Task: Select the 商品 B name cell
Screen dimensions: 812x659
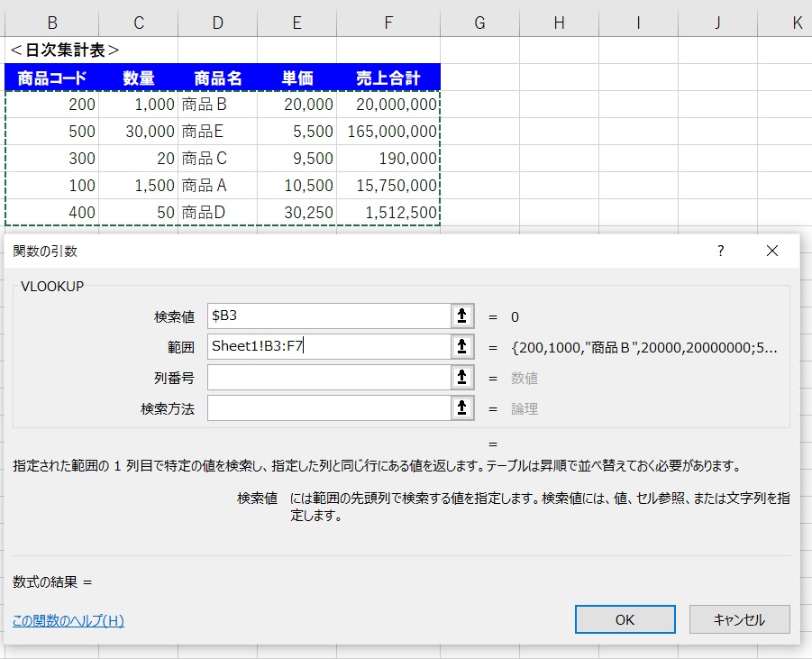Action: point(217,105)
